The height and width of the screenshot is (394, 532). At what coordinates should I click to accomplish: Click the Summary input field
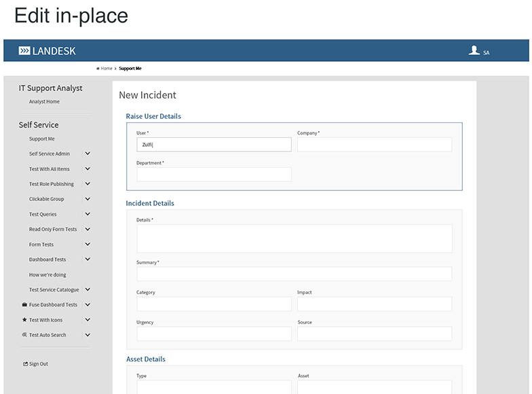(x=294, y=274)
